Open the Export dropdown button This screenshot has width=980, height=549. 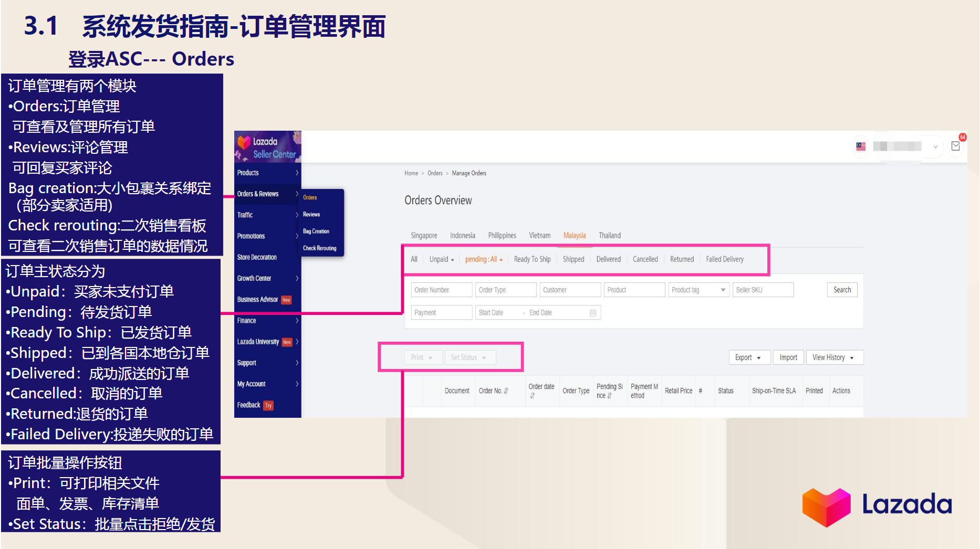click(749, 357)
